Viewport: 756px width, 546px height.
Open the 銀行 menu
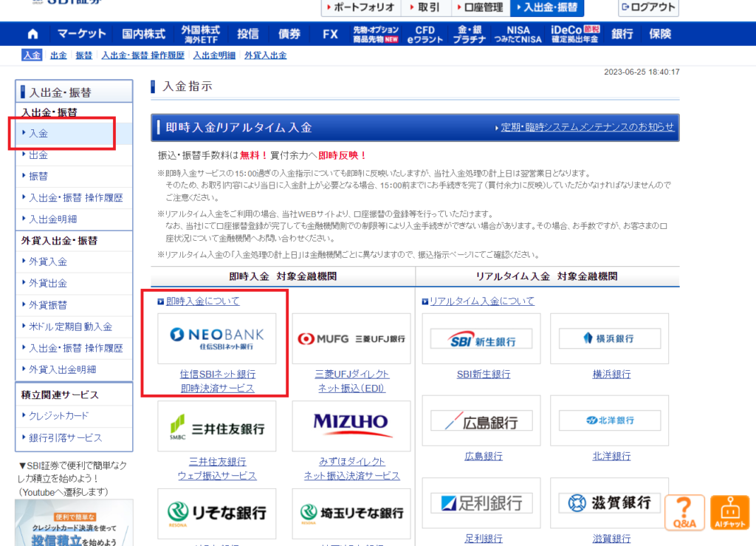click(622, 34)
